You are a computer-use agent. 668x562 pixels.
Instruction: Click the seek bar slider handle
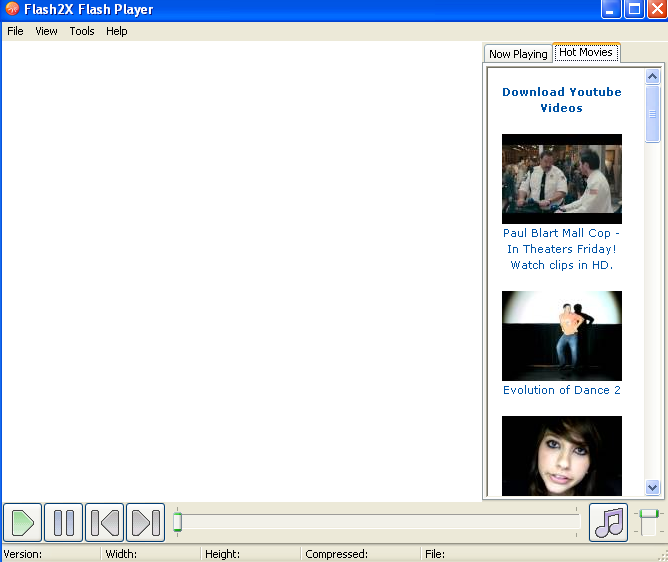tap(178, 522)
